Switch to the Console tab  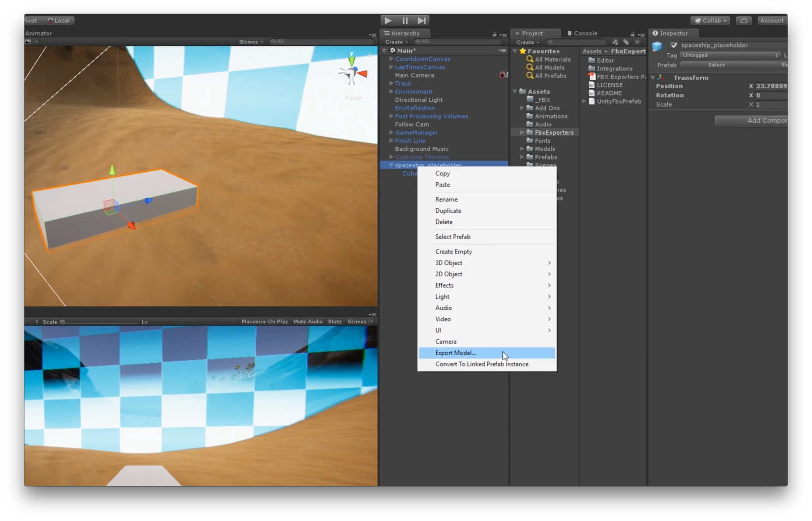[x=585, y=33]
